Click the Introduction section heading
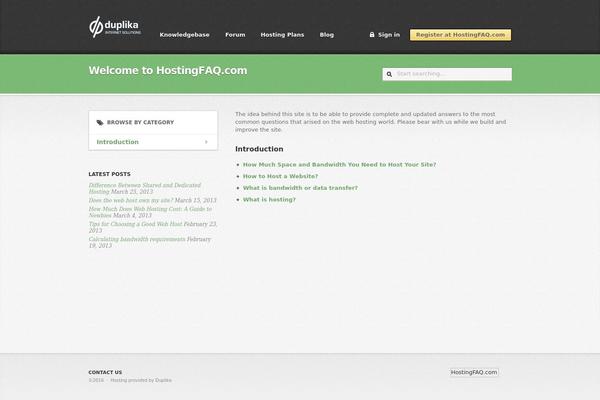 [259, 149]
